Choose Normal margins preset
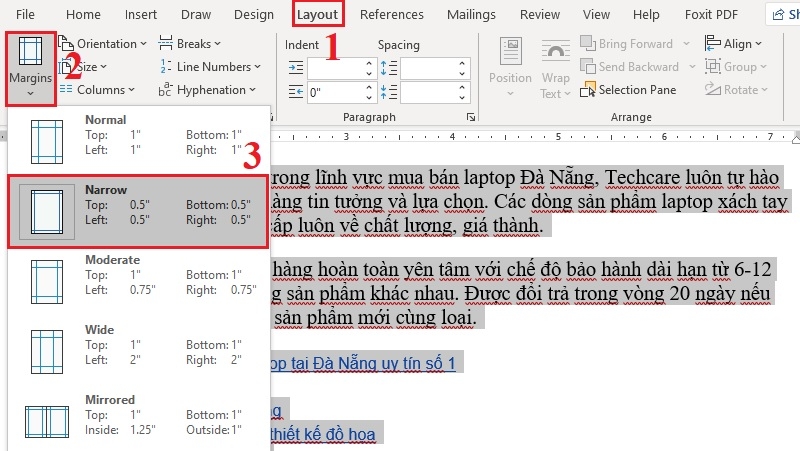The height and width of the screenshot is (451, 800). (x=138, y=141)
